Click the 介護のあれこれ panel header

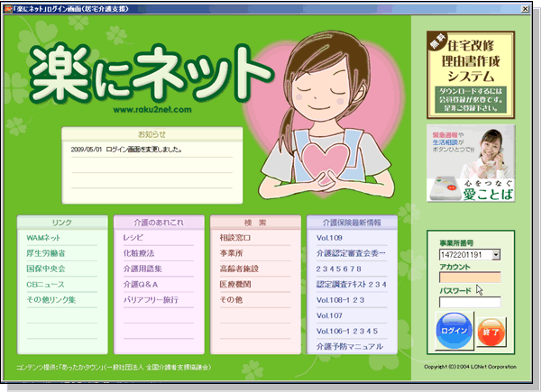(159, 223)
